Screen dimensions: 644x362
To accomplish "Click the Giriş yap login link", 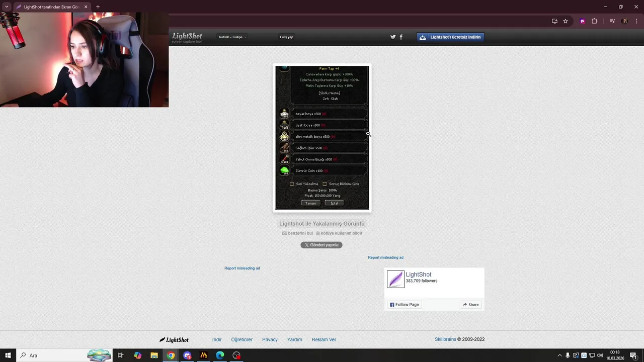I will pyautogui.click(x=286, y=37).
